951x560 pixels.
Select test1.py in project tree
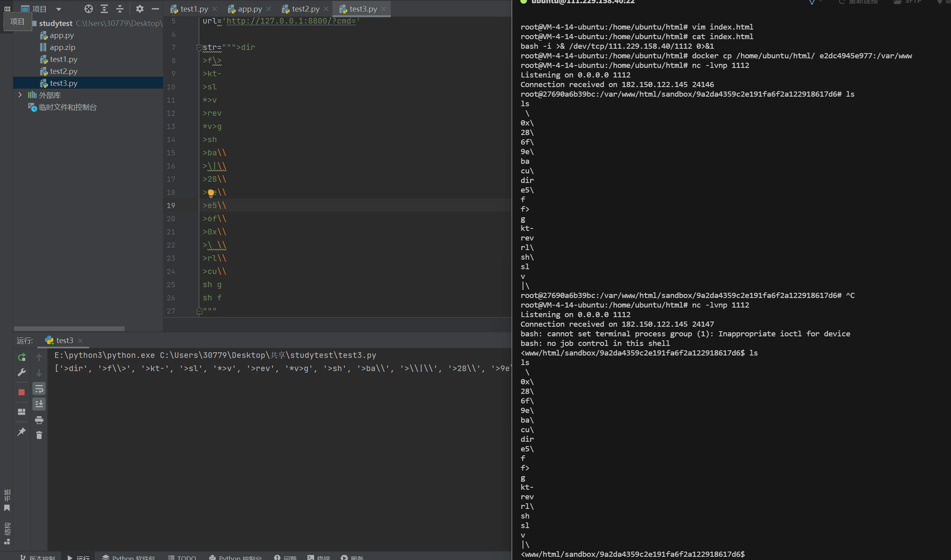(x=64, y=59)
